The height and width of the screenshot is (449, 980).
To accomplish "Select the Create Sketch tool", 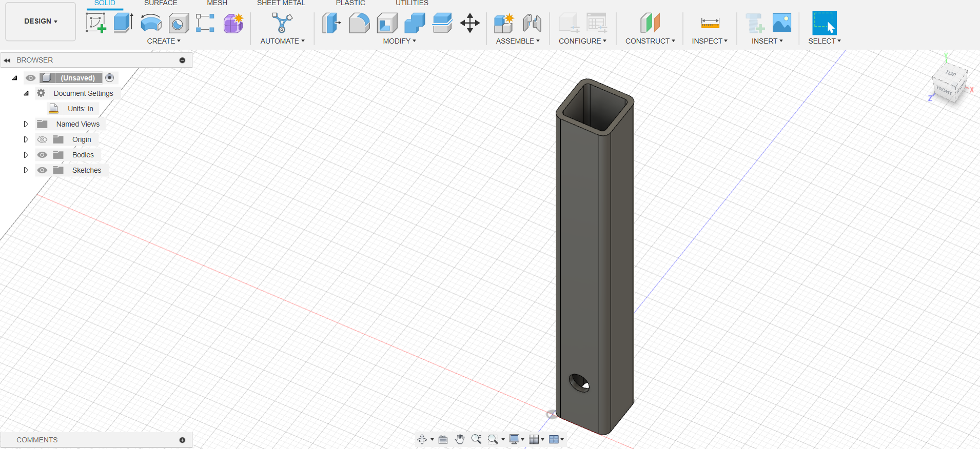I will click(96, 23).
